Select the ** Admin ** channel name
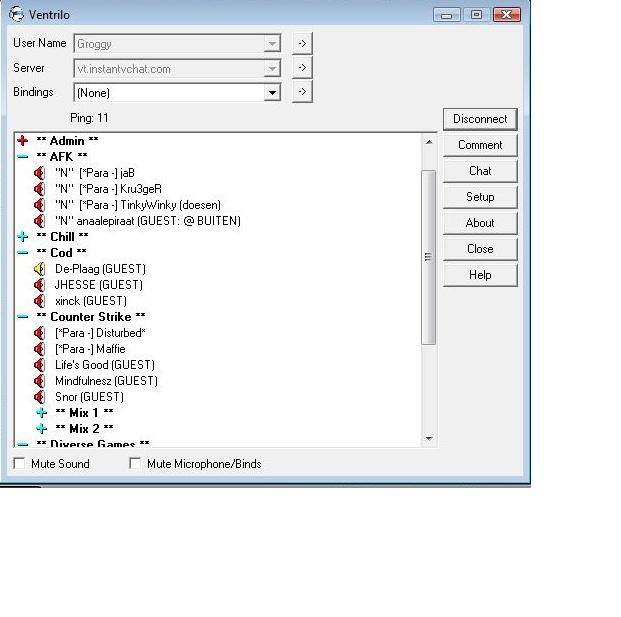621x617 pixels. 67,141
